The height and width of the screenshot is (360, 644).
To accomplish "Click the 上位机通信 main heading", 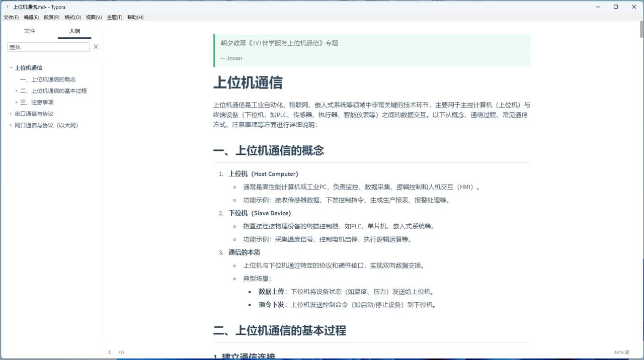I will point(248,82).
